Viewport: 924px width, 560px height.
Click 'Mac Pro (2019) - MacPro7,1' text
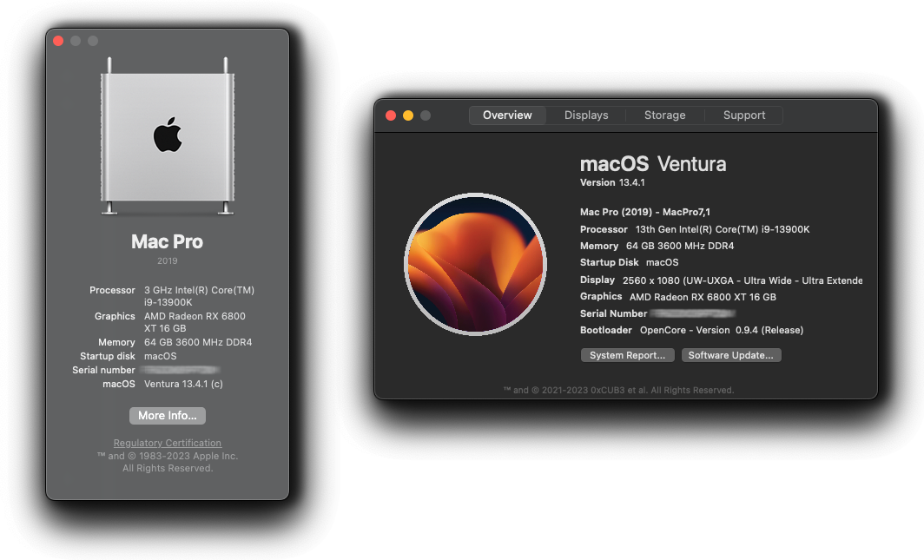point(645,212)
